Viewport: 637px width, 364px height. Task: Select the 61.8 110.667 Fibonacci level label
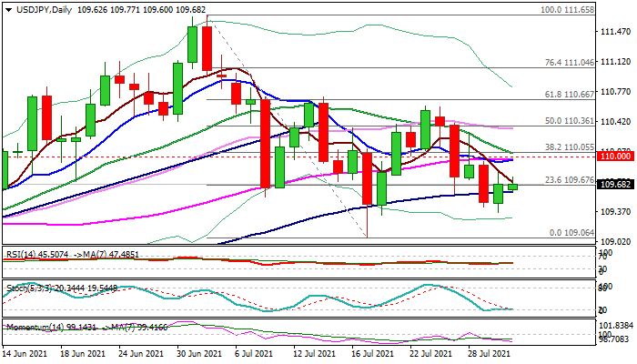(569, 95)
